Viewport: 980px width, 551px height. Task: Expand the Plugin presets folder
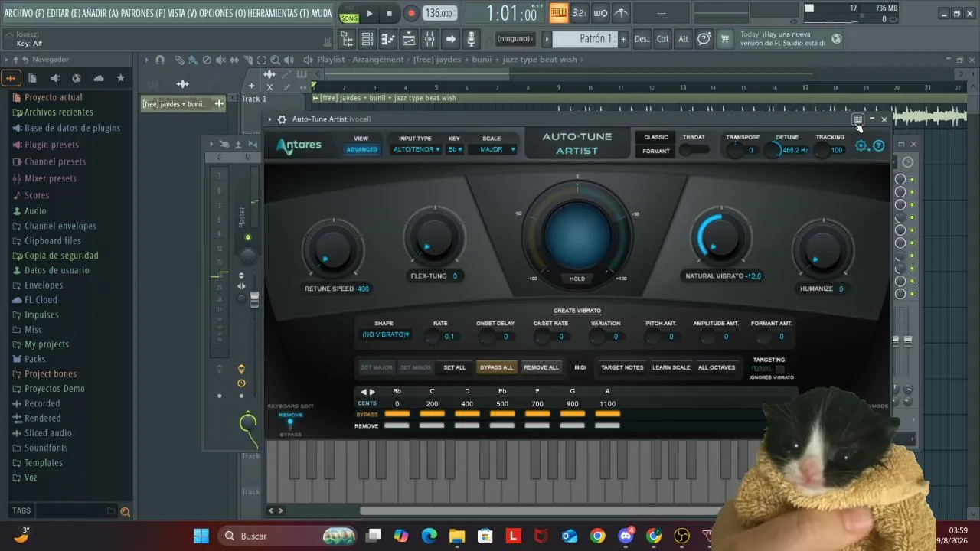51,145
